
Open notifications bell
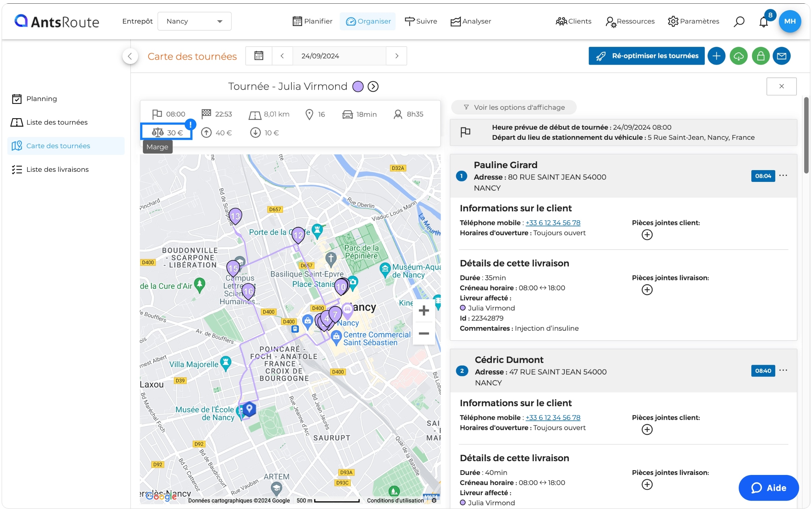click(x=763, y=22)
